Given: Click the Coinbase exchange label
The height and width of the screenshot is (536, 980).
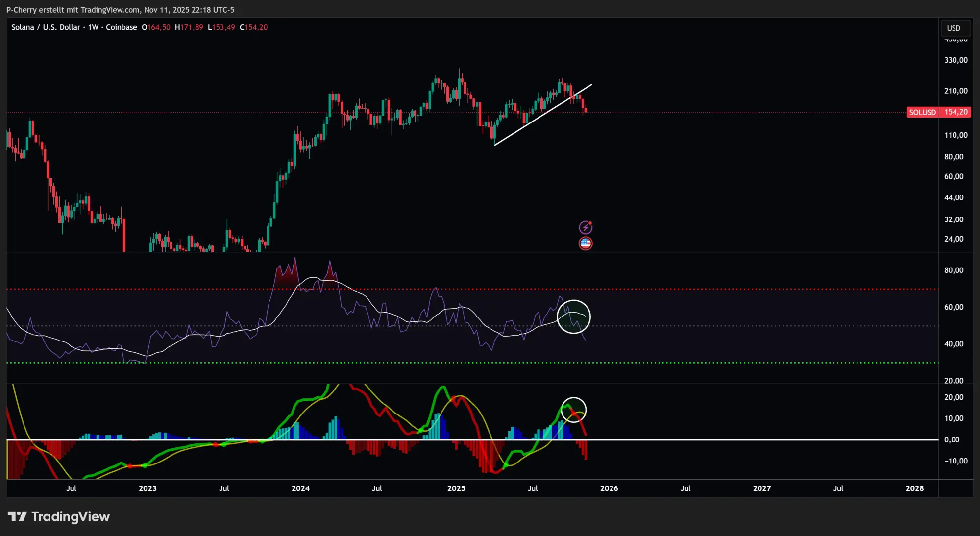Looking at the screenshot, I should tap(121, 27).
